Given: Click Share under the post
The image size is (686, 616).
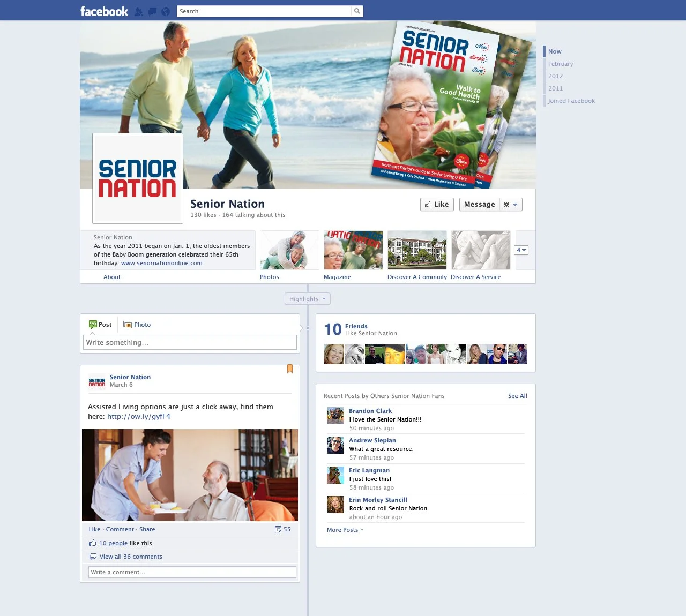Looking at the screenshot, I should tap(147, 529).
